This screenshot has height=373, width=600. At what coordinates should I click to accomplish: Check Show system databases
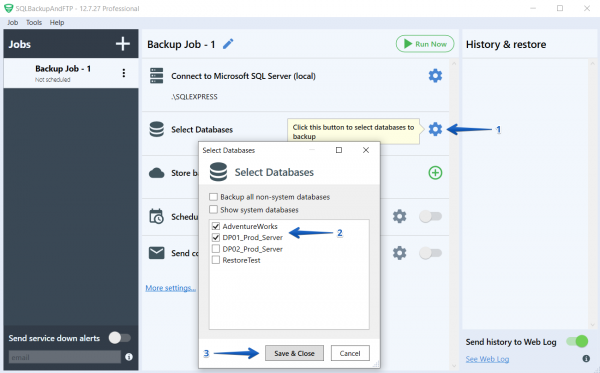pyautogui.click(x=214, y=210)
